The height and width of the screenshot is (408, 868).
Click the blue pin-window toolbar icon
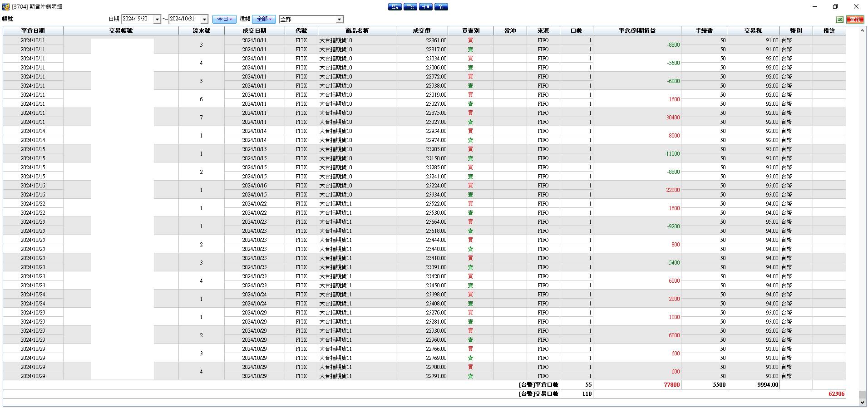pos(426,7)
